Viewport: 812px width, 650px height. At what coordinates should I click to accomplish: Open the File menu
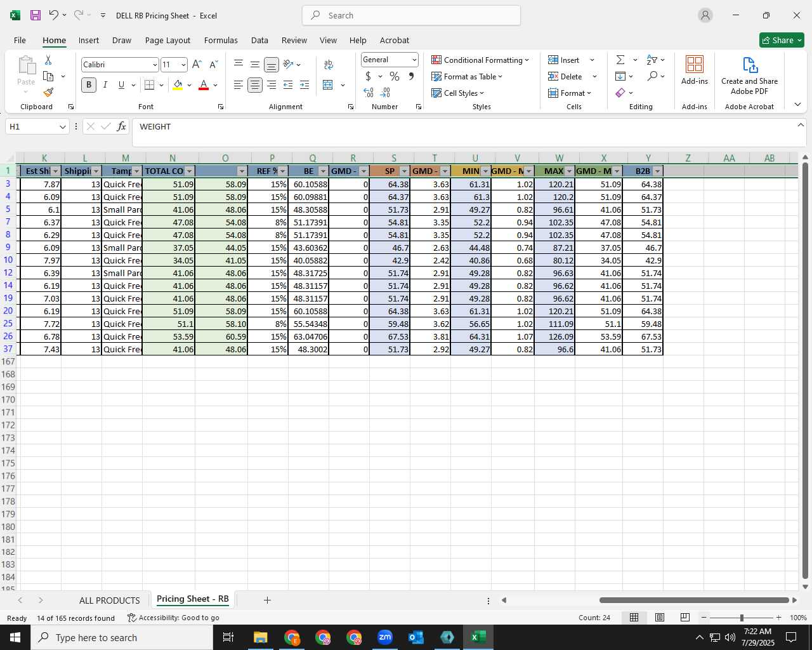[x=20, y=40]
